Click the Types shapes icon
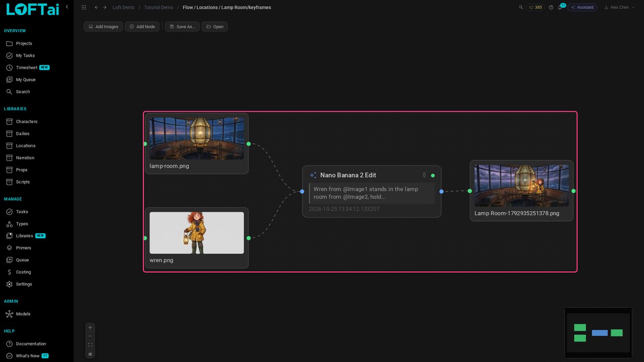This screenshot has height=362, width=644. coord(9,224)
